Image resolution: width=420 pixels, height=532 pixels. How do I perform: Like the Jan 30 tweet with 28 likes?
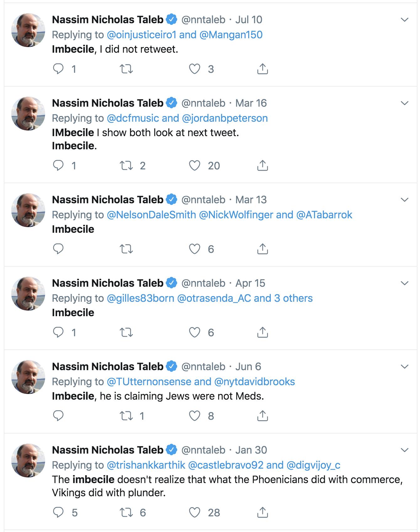[x=194, y=512]
